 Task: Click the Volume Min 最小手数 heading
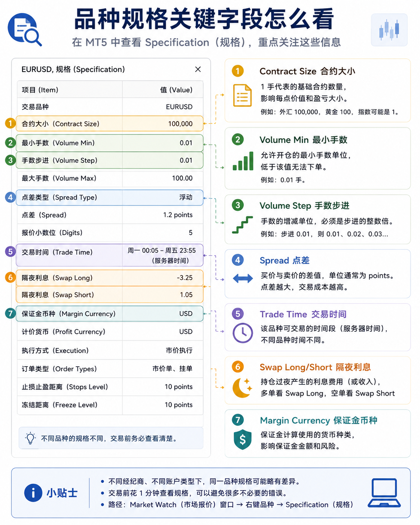tap(304, 140)
